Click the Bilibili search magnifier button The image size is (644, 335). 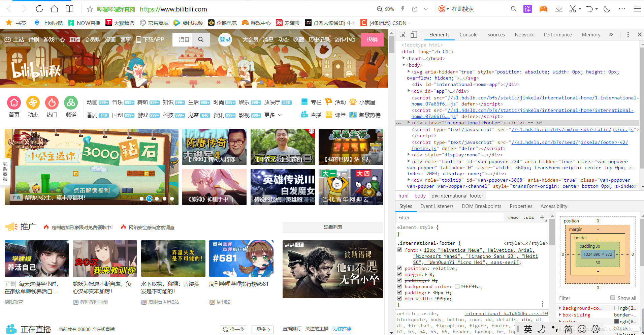tap(201, 39)
